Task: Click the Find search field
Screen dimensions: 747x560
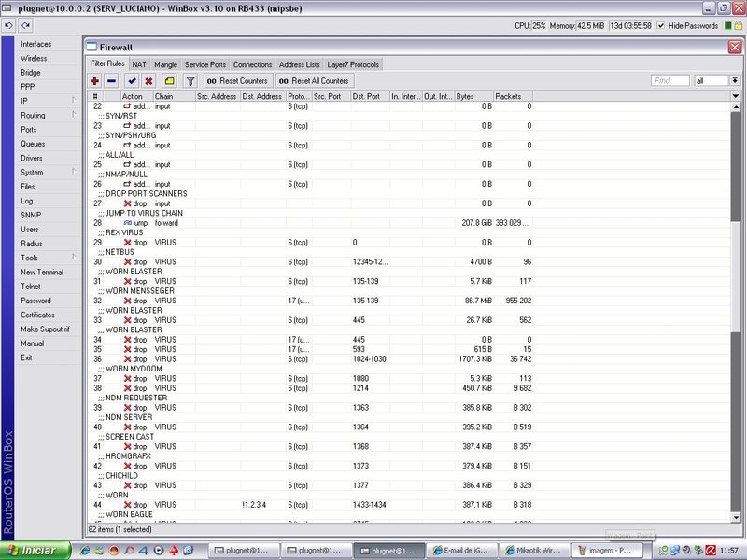Action: coord(670,81)
